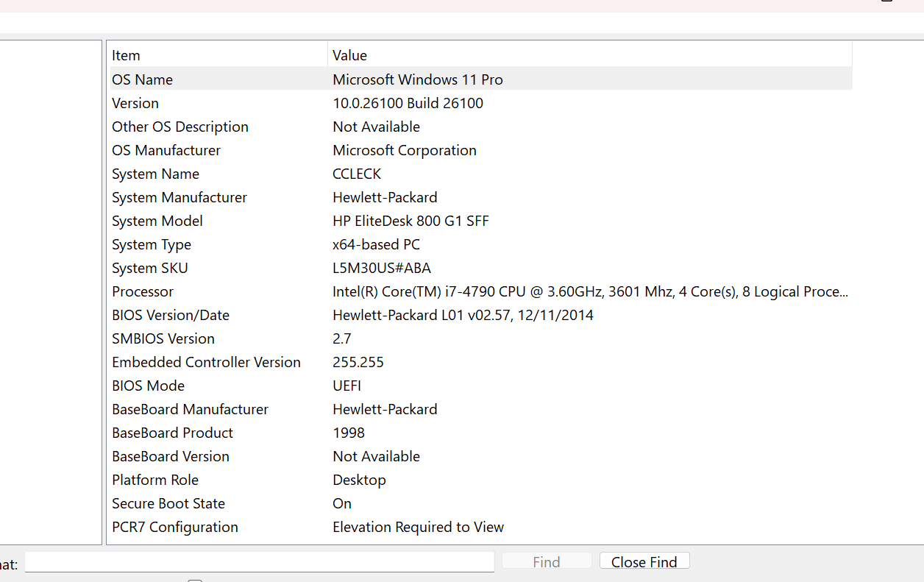Select the System SKU row
924x582 pixels.
click(x=150, y=268)
